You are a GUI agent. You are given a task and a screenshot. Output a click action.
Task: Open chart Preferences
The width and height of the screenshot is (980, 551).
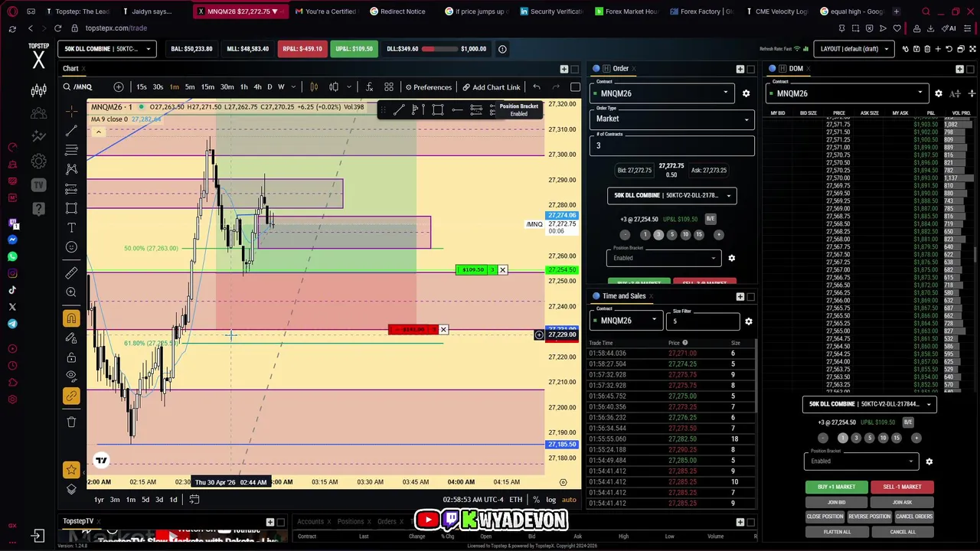pos(429,87)
